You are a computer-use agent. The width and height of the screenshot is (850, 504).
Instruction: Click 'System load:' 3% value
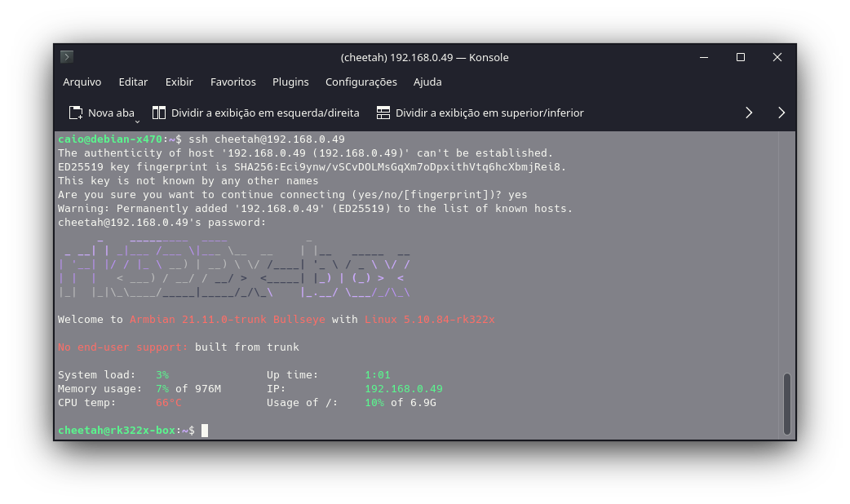pyautogui.click(x=162, y=375)
